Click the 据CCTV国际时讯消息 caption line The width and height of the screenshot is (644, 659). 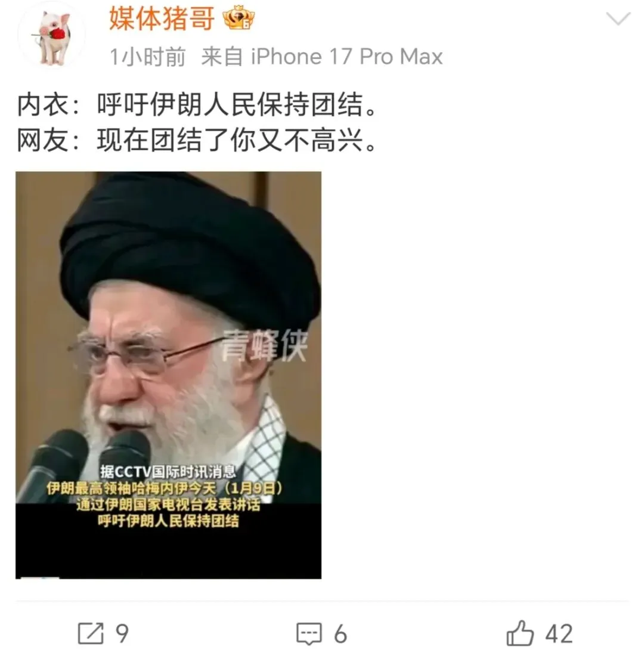168,472
